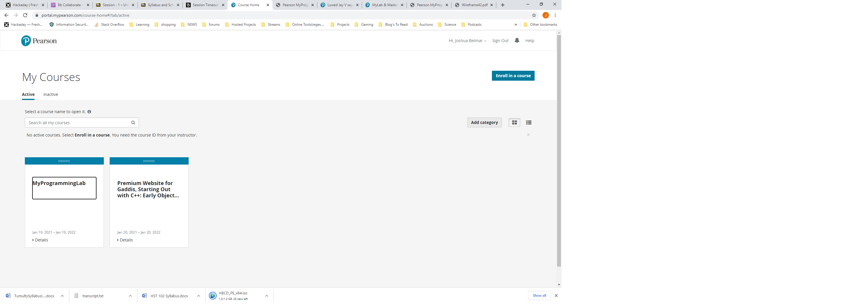Viewport: 868px width, 304px height.
Task: Expand Details on MyProgrammingLab card
Action: pyautogui.click(x=40, y=240)
